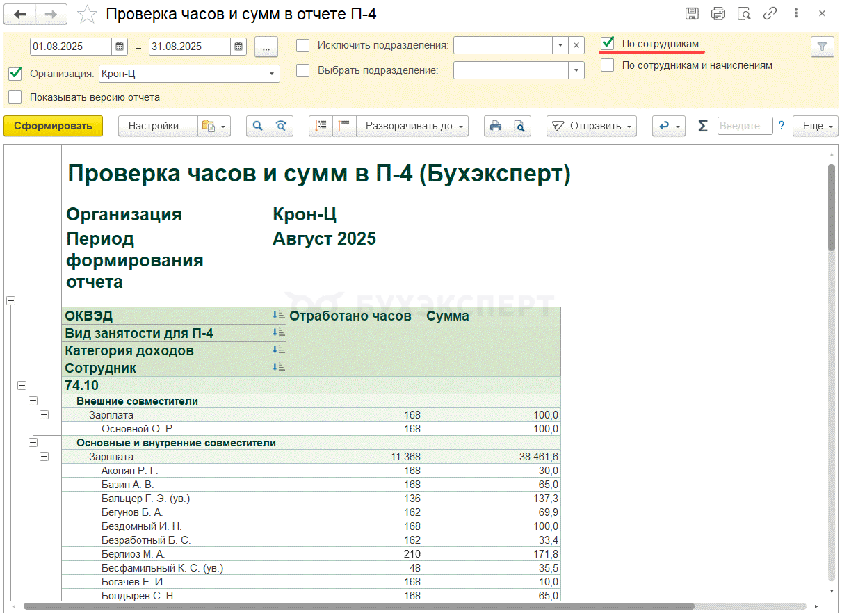Copy the report link using the chain icon
The height and width of the screenshot is (616, 842).
(770, 14)
